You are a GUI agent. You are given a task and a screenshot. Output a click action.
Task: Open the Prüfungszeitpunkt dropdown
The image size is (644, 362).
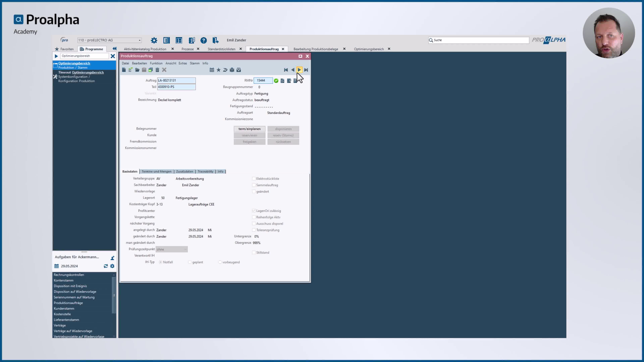tap(172, 249)
